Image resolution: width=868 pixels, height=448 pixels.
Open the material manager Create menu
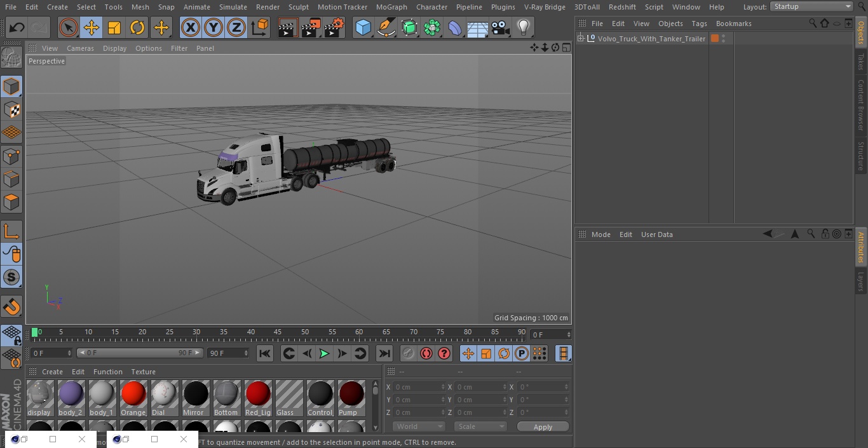[53, 372]
